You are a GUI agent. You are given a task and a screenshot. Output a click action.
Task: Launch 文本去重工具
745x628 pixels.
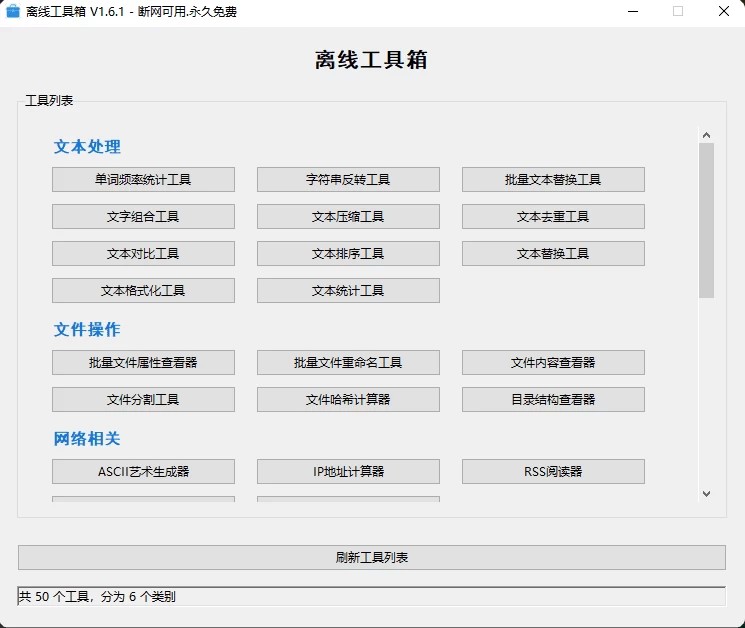[x=553, y=217]
